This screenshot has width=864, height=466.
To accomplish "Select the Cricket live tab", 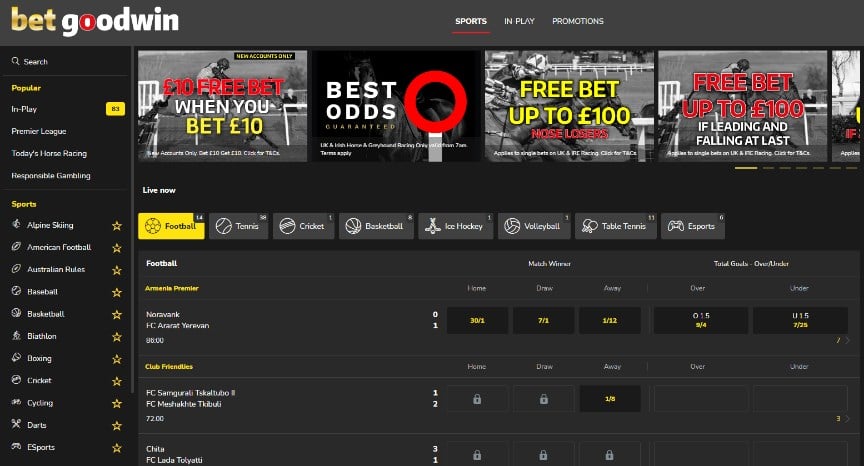I will coord(304,226).
